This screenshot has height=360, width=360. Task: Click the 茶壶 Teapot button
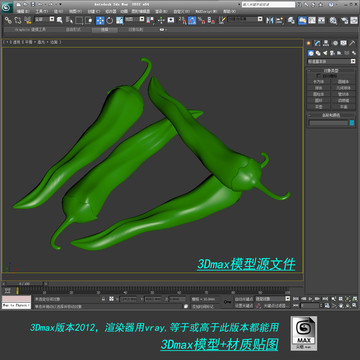pos(319,107)
